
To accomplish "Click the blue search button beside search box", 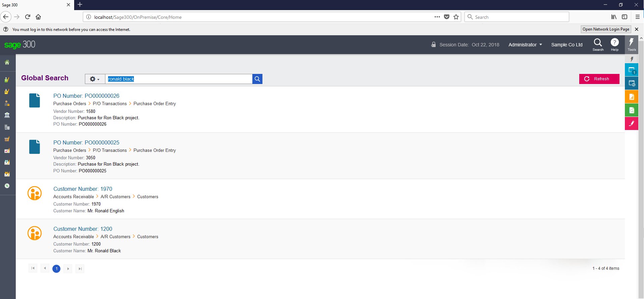I will (257, 79).
